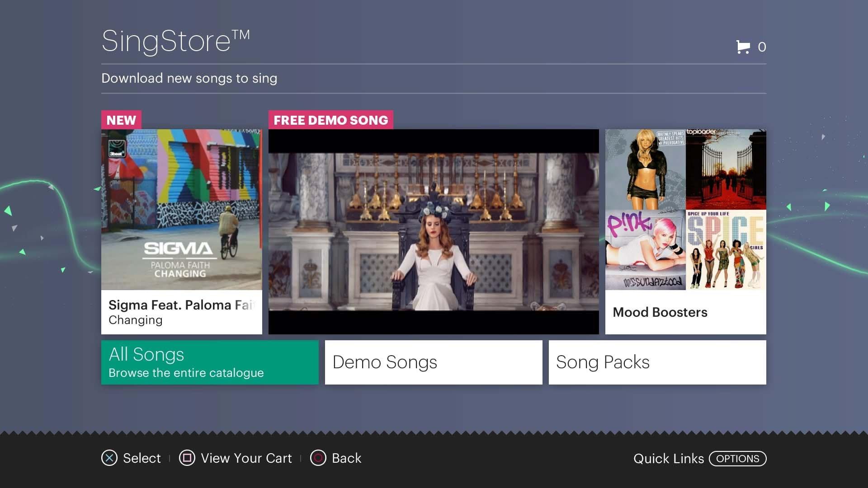
Task: Click the square View Your Cart icon
Action: coord(187,458)
